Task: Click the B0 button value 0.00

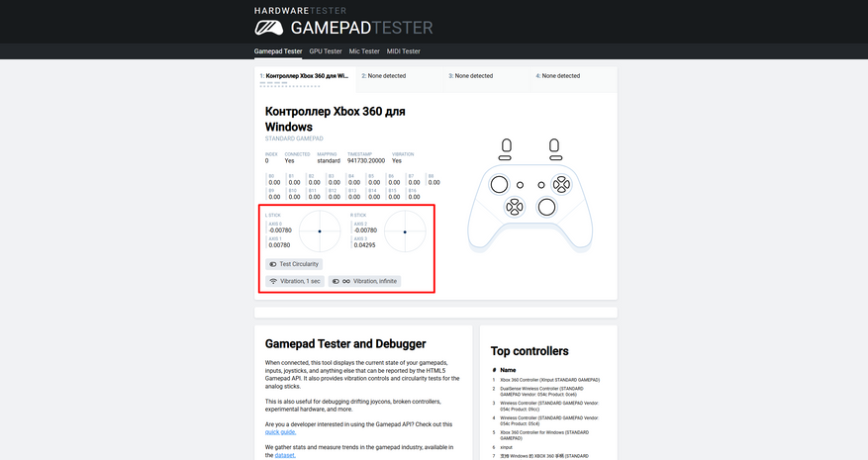Action: point(274,182)
